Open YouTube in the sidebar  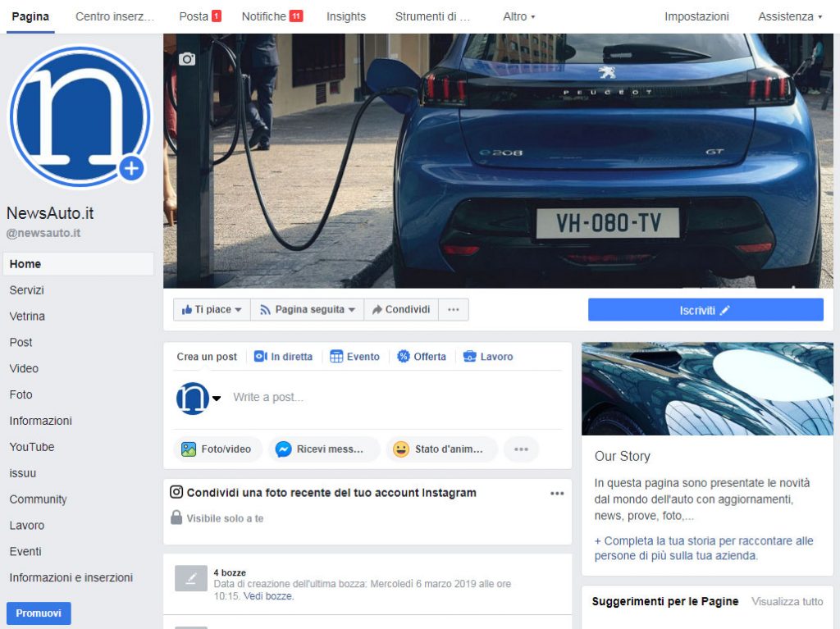[x=32, y=447]
